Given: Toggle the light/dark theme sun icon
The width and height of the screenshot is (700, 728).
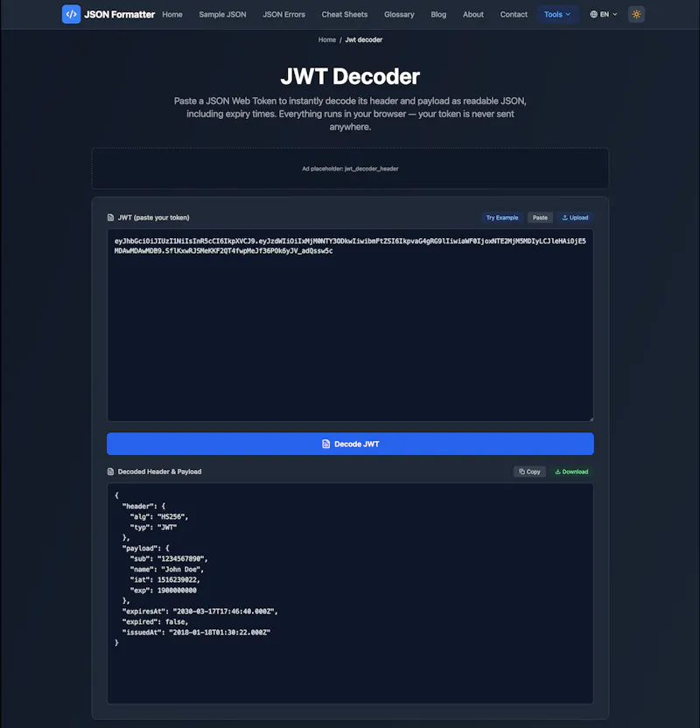Looking at the screenshot, I should [x=636, y=14].
